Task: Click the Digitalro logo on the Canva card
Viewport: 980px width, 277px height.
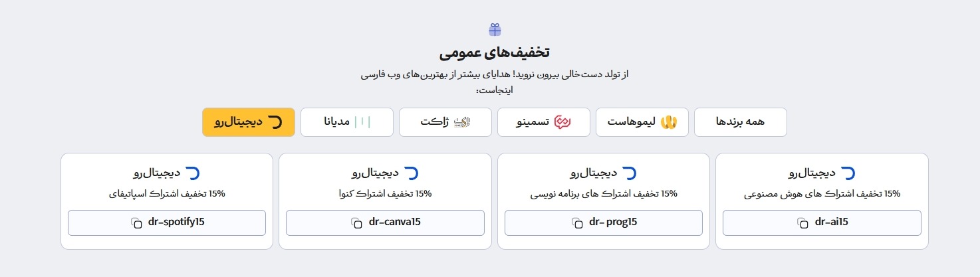Action: coord(411,173)
